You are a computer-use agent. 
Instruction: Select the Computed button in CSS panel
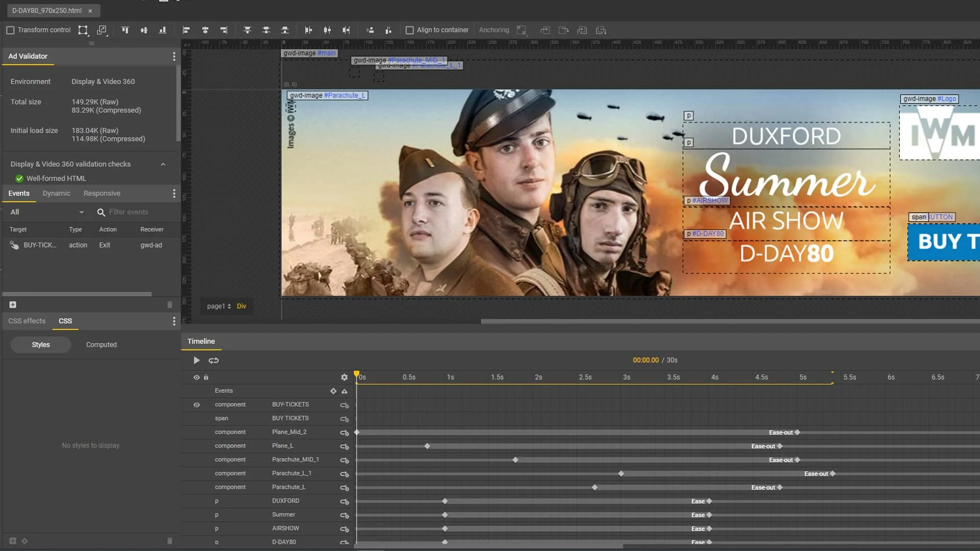pyautogui.click(x=102, y=345)
